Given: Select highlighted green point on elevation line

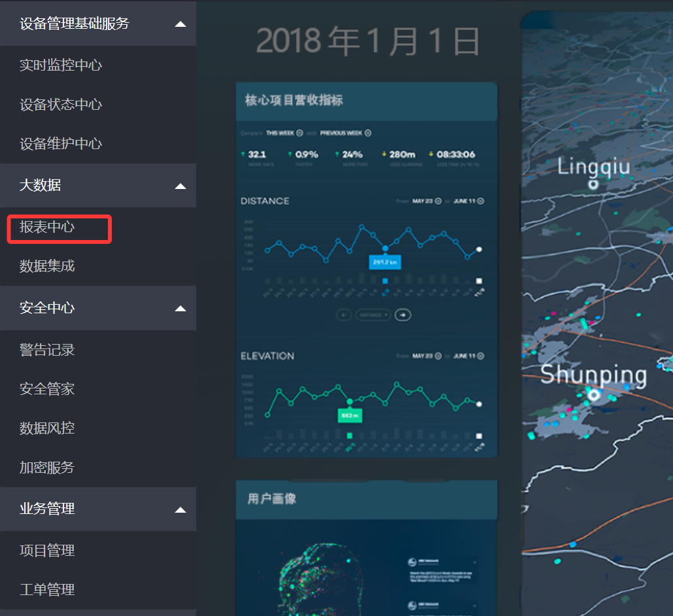Looking at the screenshot, I should click(x=350, y=402).
